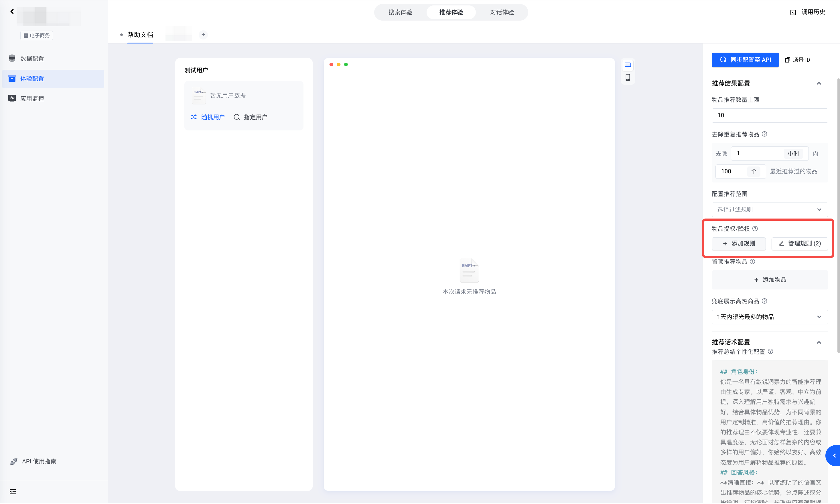This screenshot has width=840, height=504.
Task: Click help icon next to 物品提权/降权
Action: [x=755, y=229]
